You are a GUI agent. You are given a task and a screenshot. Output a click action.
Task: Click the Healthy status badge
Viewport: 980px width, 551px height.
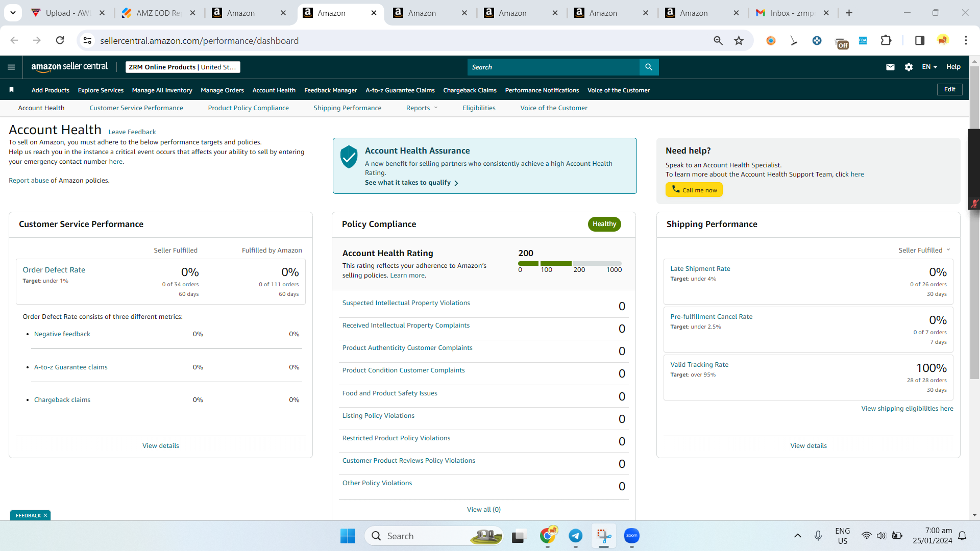click(x=604, y=224)
